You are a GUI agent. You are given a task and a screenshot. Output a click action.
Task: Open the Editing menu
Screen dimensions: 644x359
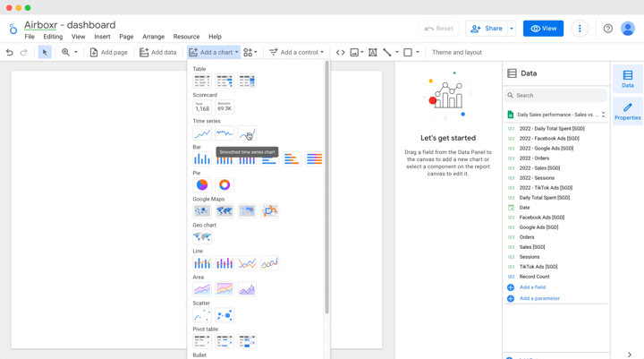coord(53,37)
